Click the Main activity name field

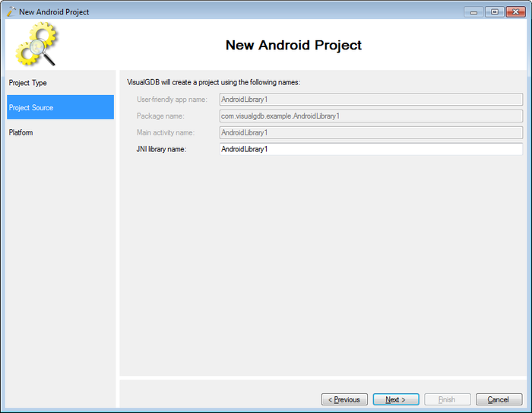pyautogui.click(x=371, y=132)
